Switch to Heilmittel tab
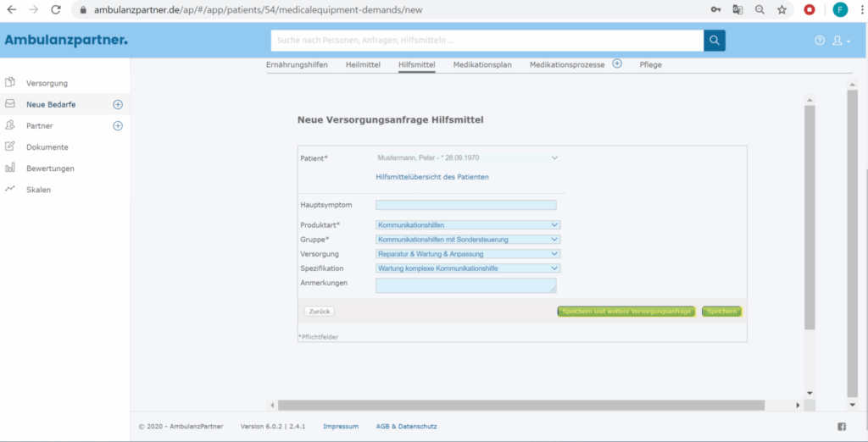 363,64
